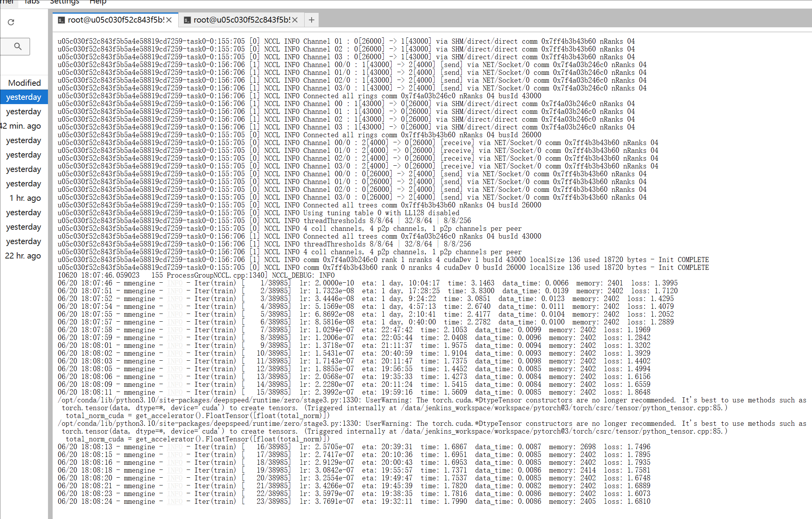
Task: Close the first terminal tab
Action: point(169,20)
